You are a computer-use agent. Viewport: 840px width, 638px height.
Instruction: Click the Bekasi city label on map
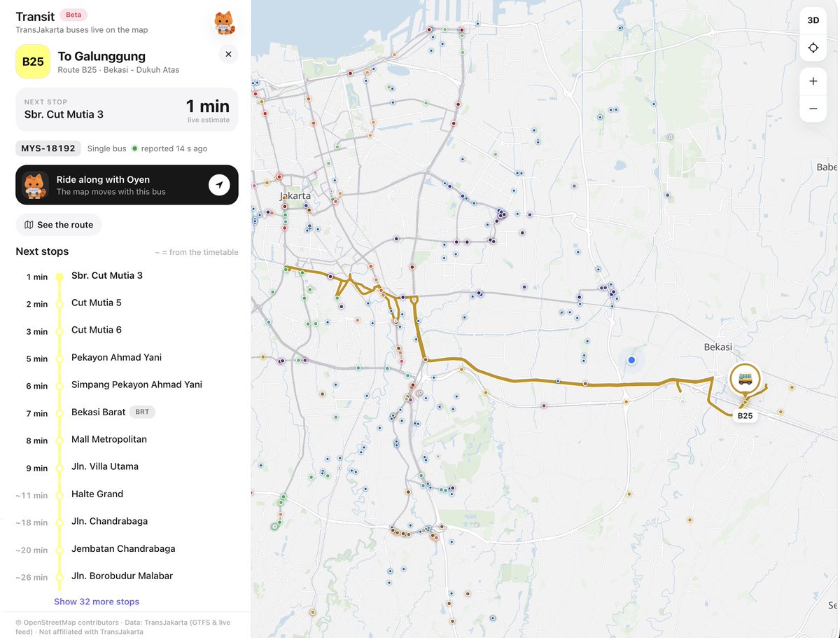coord(717,347)
